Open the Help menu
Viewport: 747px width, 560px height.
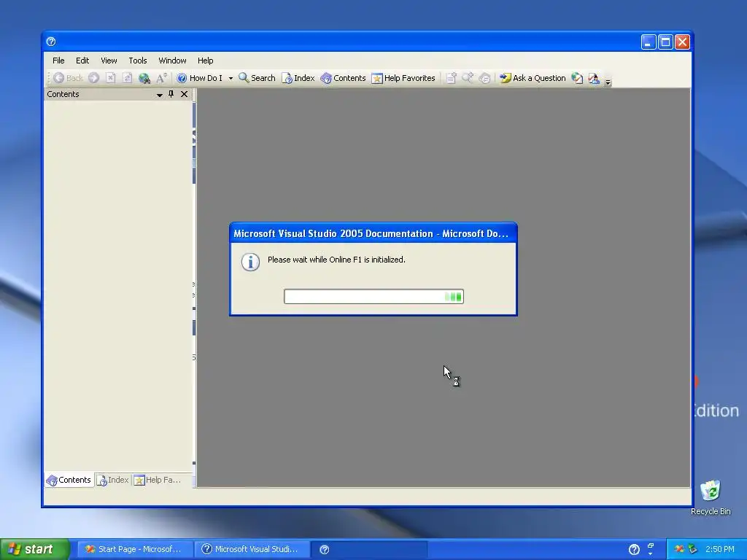click(205, 61)
